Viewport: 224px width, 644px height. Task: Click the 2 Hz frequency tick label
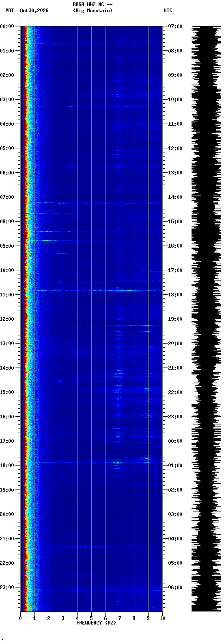click(x=49, y=618)
